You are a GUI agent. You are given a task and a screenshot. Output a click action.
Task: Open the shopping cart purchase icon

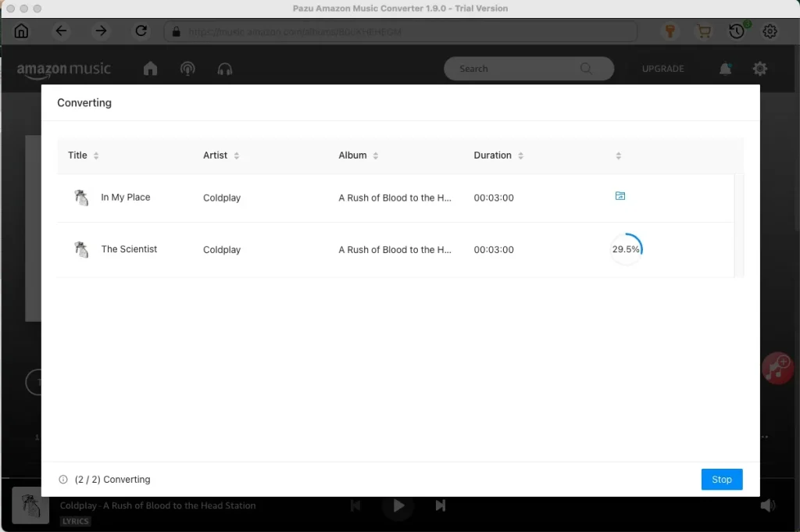(703, 31)
